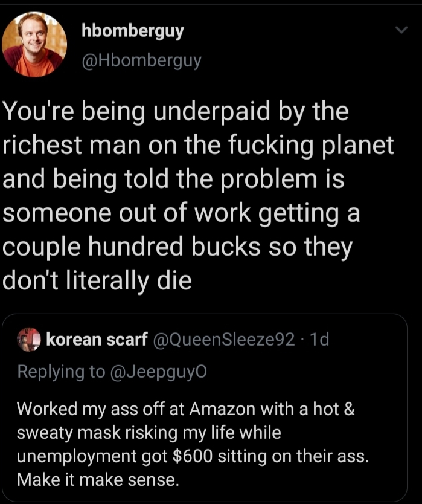Click the "sweaty mask risking my life" line
The height and width of the screenshot is (504, 422).
point(149,433)
